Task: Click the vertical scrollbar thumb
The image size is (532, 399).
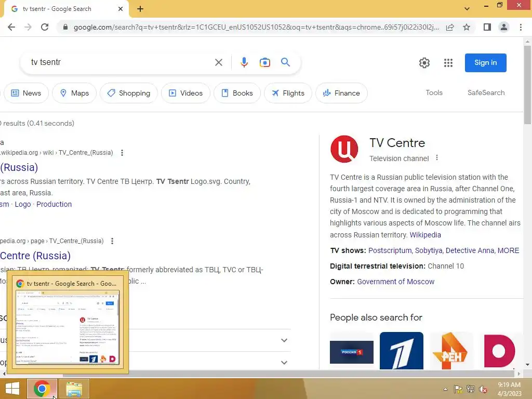Action: point(527,85)
